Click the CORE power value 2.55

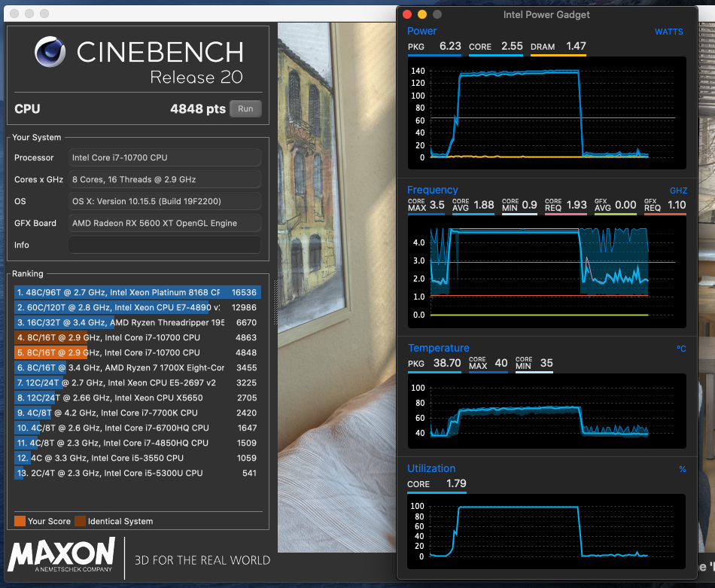(x=512, y=46)
